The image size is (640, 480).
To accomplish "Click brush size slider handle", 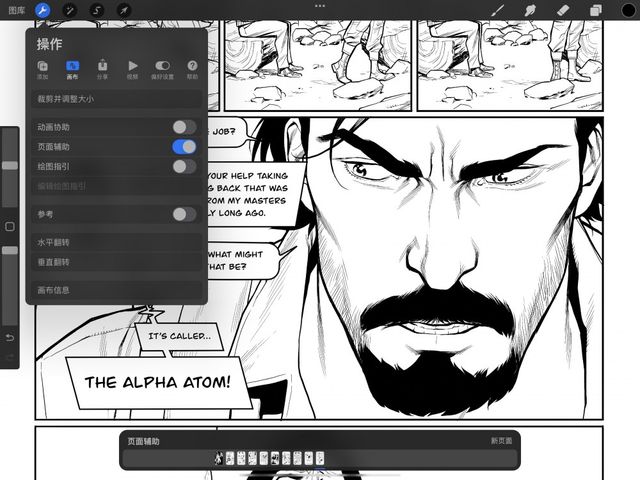I will (10, 165).
